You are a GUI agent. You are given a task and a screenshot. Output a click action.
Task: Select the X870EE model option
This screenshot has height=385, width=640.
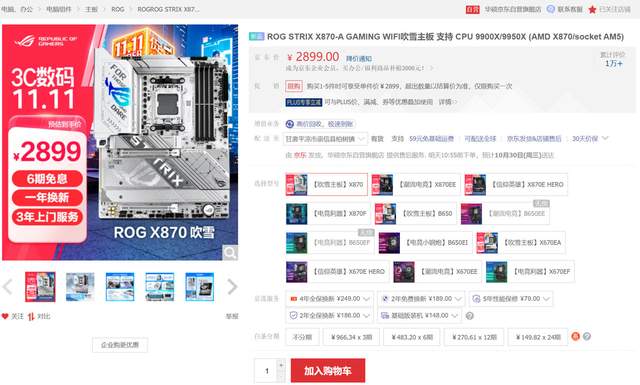pos(416,184)
